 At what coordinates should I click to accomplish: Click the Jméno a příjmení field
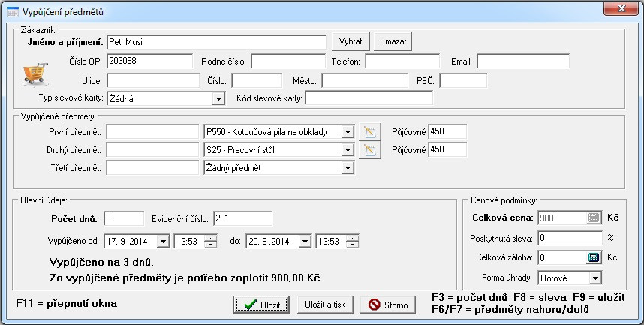[x=216, y=42]
